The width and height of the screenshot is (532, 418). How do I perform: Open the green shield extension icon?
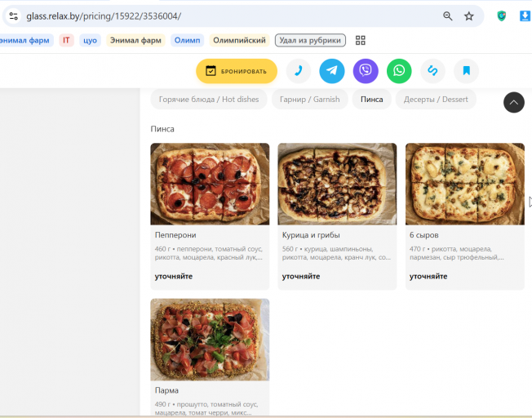pyautogui.click(x=502, y=16)
